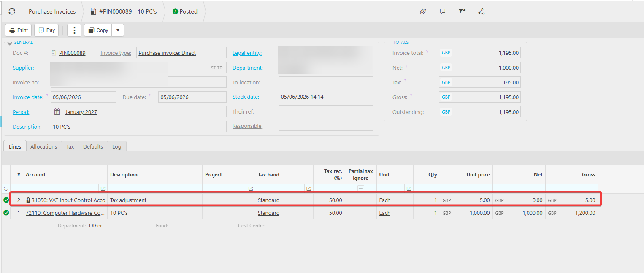Click the Tax band filter lookup icon
The image size is (644, 273).
[x=308, y=189]
